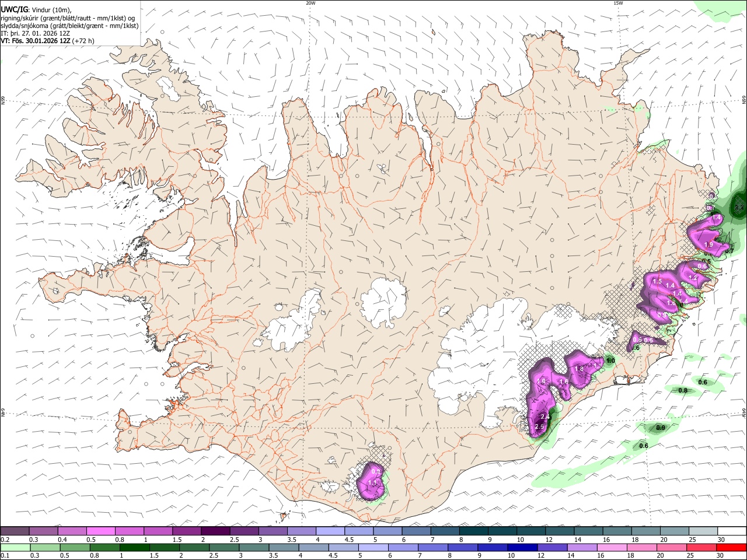
Task: Click the '0.1' label in the lower legend row
Action: pyautogui.click(x=5, y=556)
